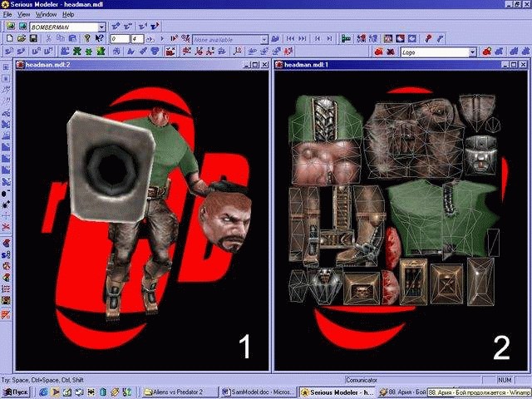Click the blue arrow icon after red pin

click(x=440, y=39)
